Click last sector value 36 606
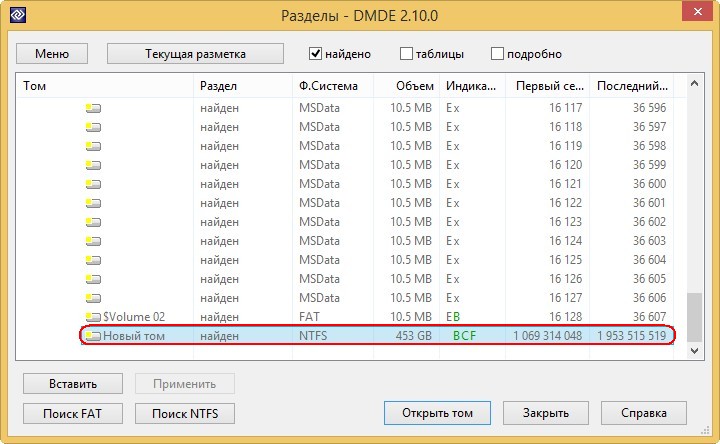The width and height of the screenshot is (720, 444). (x=649, y=298)
